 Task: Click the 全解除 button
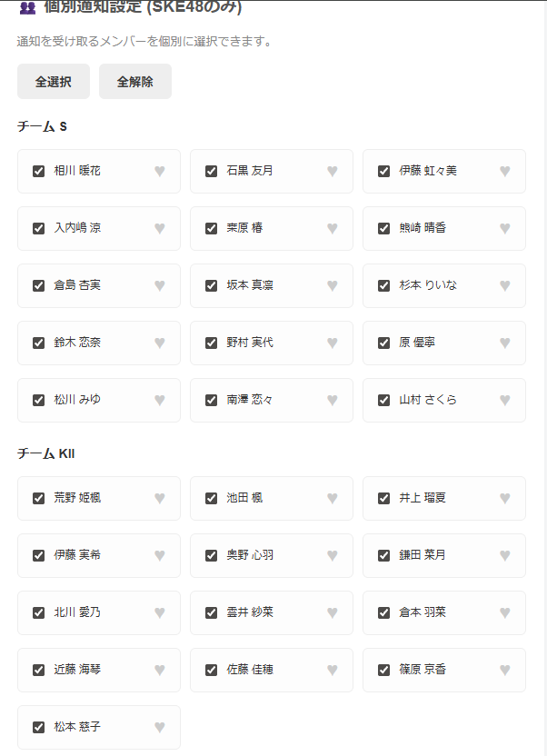[x=134, y=82]
